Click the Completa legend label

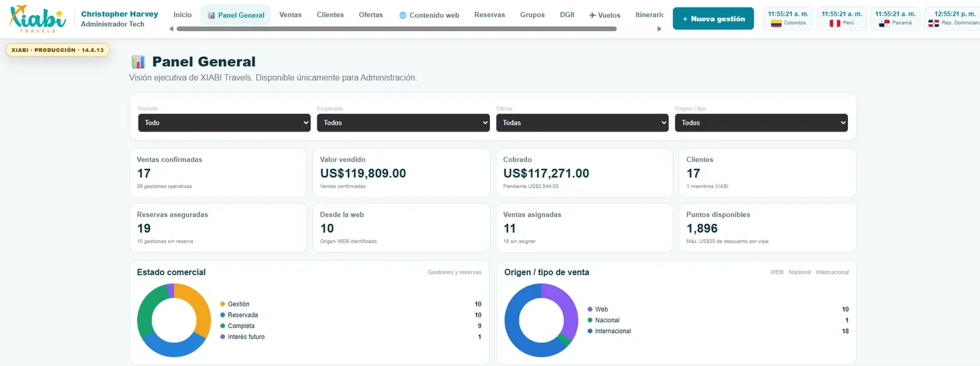pyautogui.click(x=242, y=326)
